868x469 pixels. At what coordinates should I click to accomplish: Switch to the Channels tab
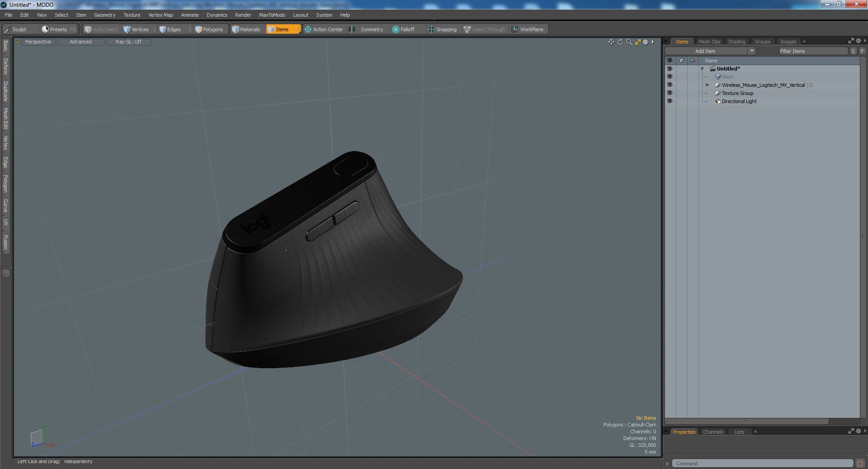tap(713, 432)
